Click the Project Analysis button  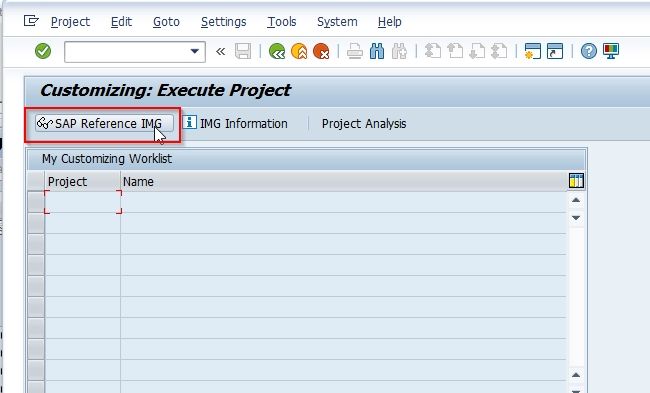pos(364,124)
